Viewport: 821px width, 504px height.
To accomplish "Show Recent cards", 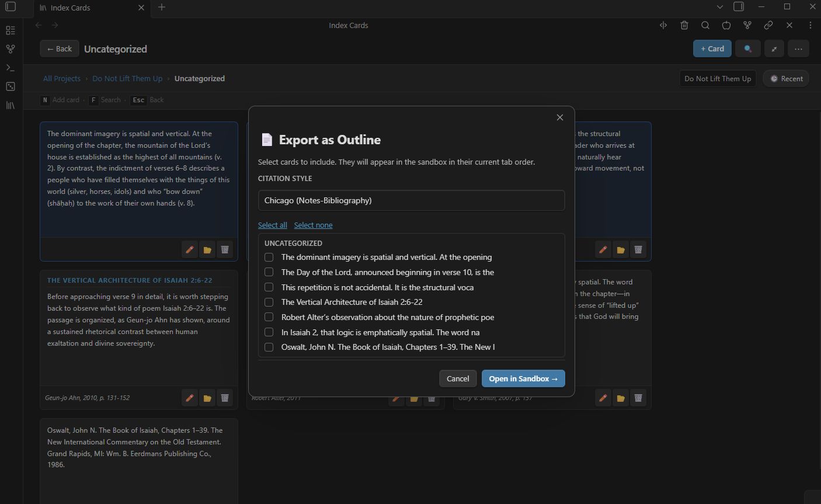I will (786, 79).
